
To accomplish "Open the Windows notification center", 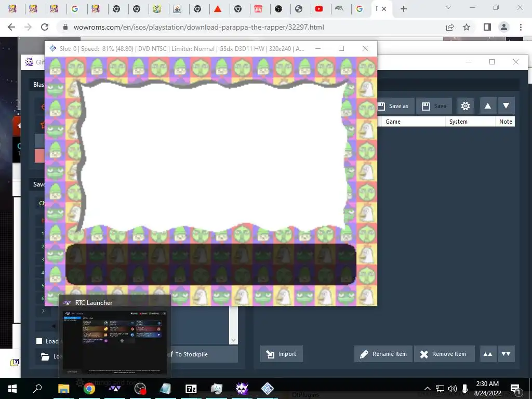I will tap(515, 389).
